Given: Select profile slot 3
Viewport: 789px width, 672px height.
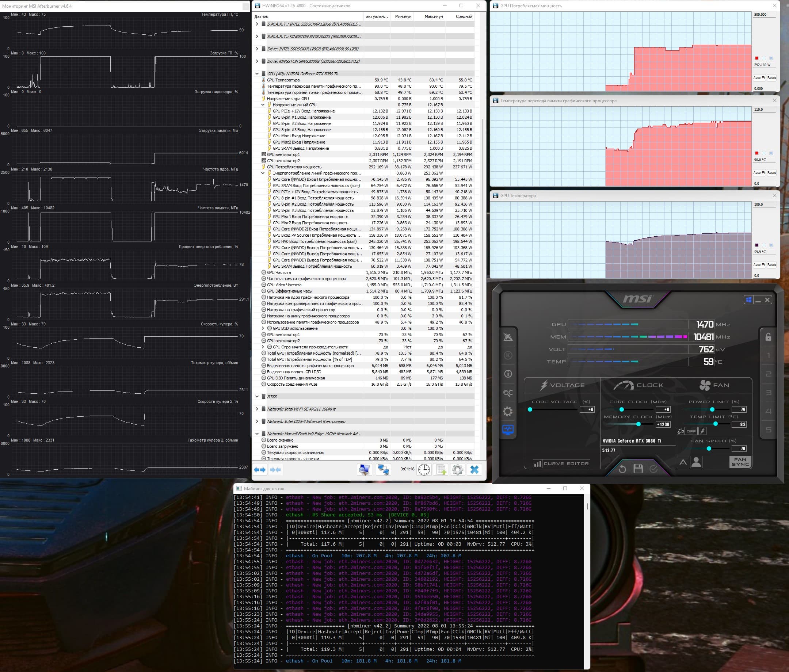Looking at the screenshot, I should coord(768,393).
